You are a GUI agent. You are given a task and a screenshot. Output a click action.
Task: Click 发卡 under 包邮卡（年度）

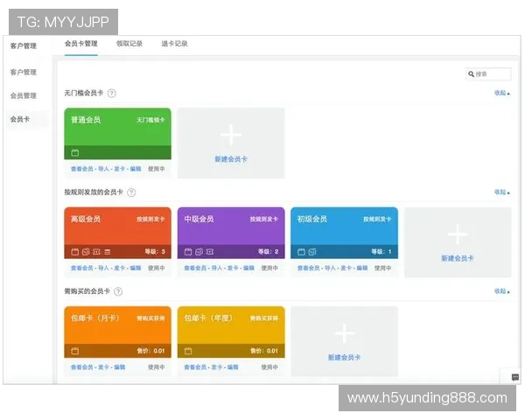(217, 367)
